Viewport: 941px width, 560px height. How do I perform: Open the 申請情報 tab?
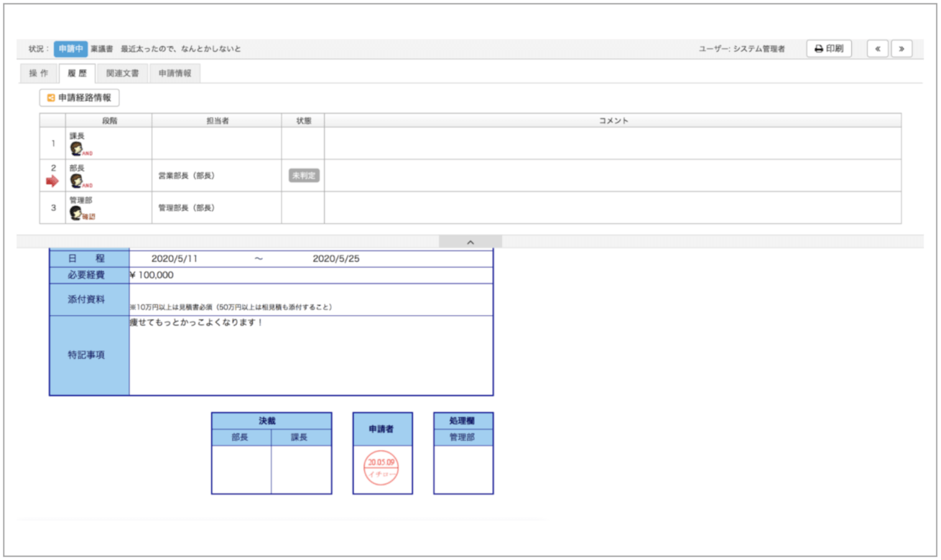click(175, 73)
